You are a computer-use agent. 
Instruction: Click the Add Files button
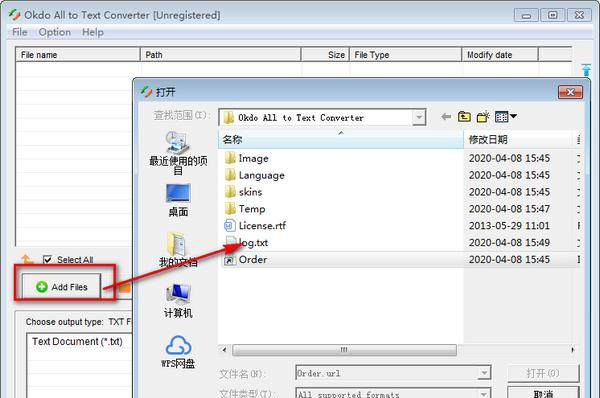pyautogui.click(x=62, y=287)
